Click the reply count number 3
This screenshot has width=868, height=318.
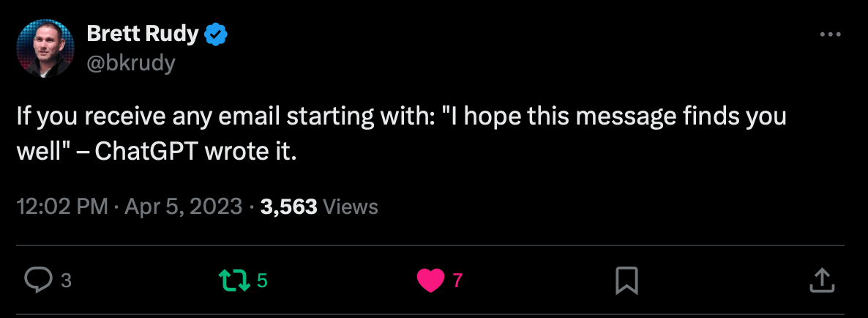(66, 280)
